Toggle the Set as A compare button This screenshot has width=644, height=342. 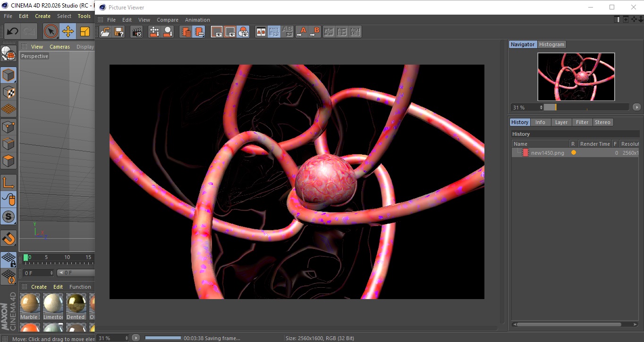(301, 32)
